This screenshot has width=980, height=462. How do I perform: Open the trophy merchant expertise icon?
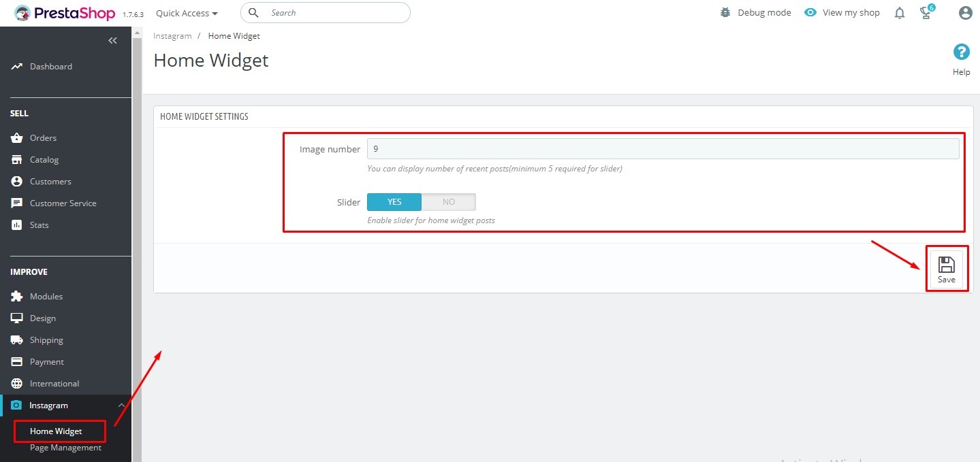coord(926,13)
